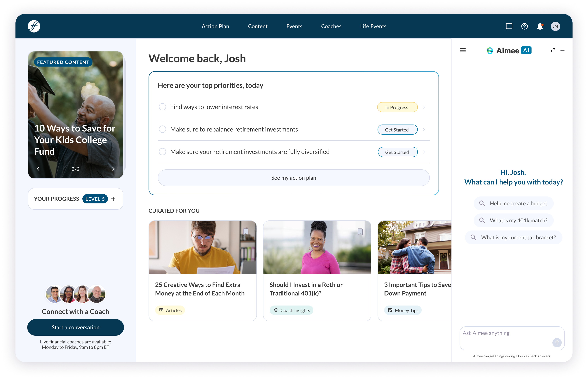Minimize the Aimee chat panel
Image resolution: width=588 pixels, height=379 pixels.
click(x=562, y=50)
